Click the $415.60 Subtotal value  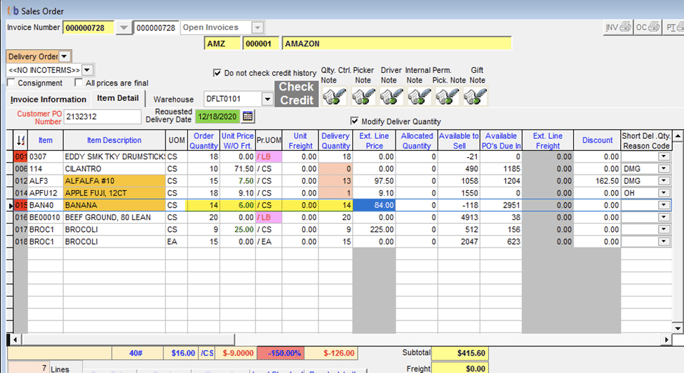coord(460,353)
